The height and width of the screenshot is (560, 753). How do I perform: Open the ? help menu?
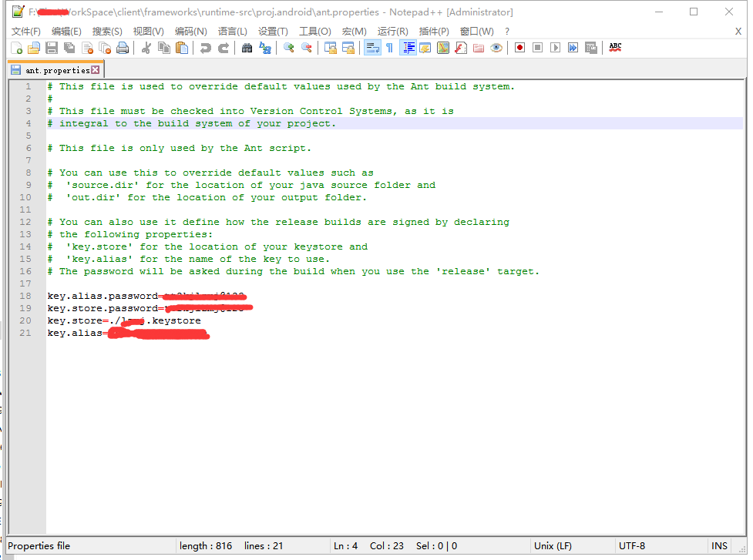pos(507,31)
